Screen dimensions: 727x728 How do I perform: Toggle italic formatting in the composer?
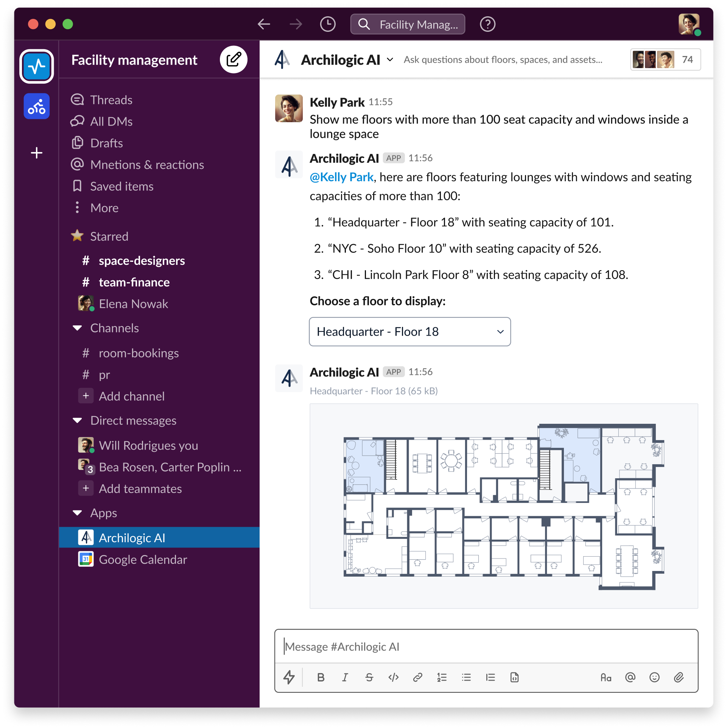coord(345,677)
